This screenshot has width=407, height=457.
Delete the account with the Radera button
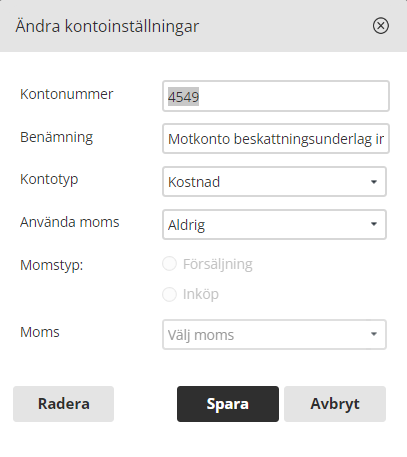click(63, 404)
